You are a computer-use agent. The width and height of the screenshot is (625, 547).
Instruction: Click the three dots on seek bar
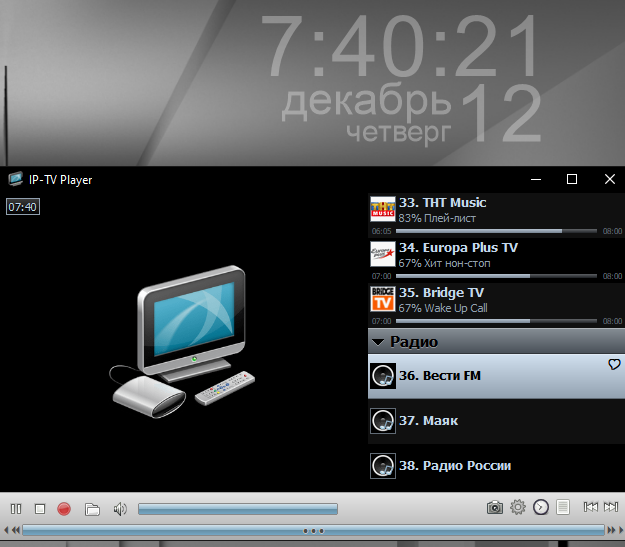pos(313,531)
